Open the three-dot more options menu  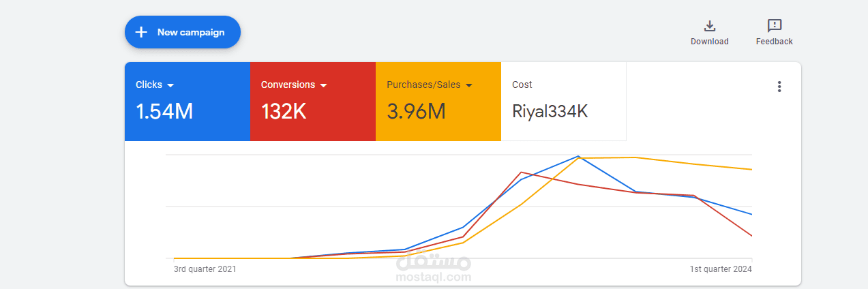[x=779, y=87]
